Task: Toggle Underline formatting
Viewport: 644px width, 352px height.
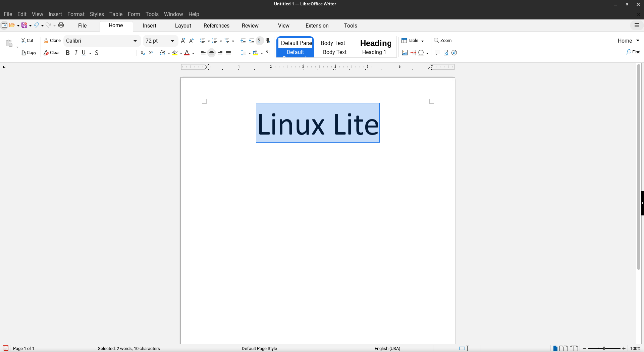Action: click(x=84, y=53)
